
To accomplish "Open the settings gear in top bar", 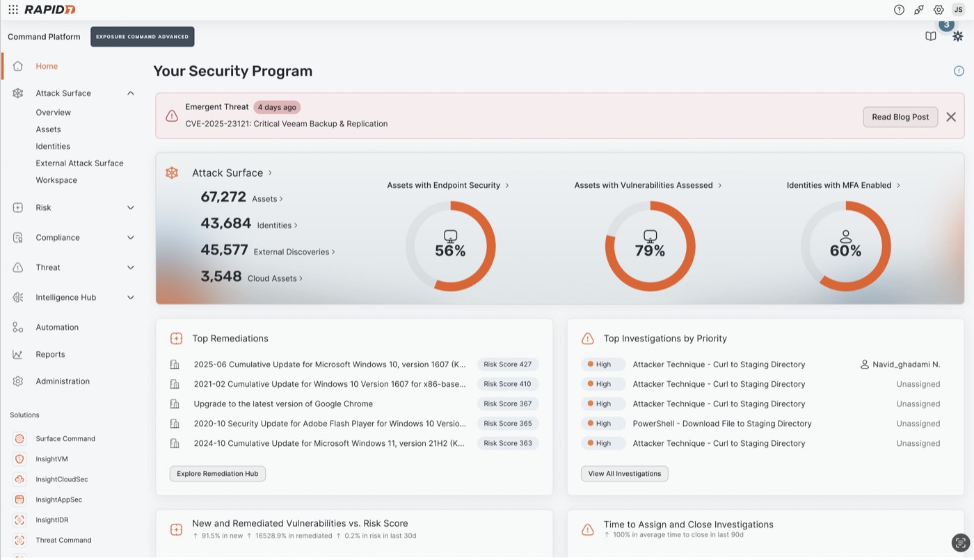I will tap(939, 10).
